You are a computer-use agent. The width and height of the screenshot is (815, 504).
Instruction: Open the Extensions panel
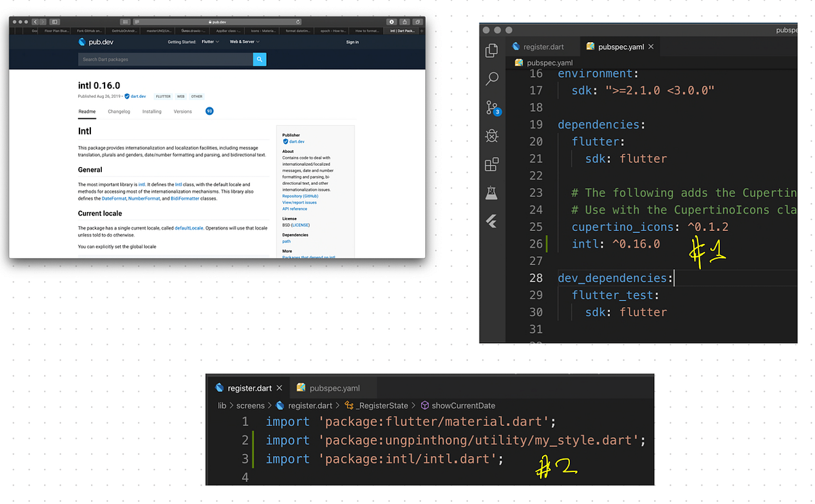pyautogui.click(x=492, y=164)
